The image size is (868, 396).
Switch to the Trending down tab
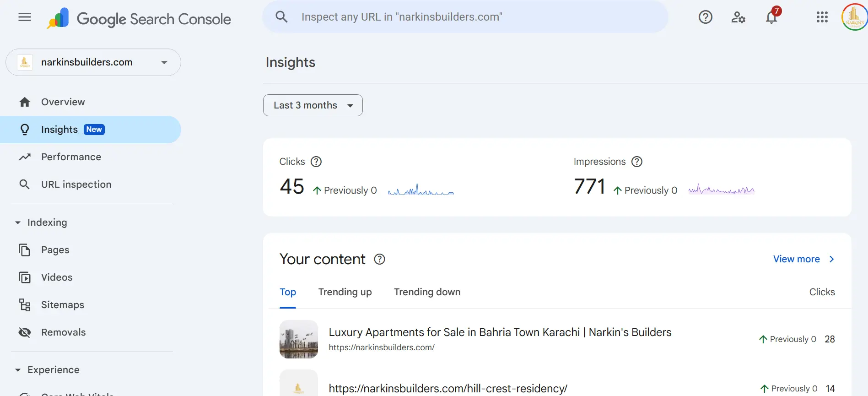(x=427, y=292)
